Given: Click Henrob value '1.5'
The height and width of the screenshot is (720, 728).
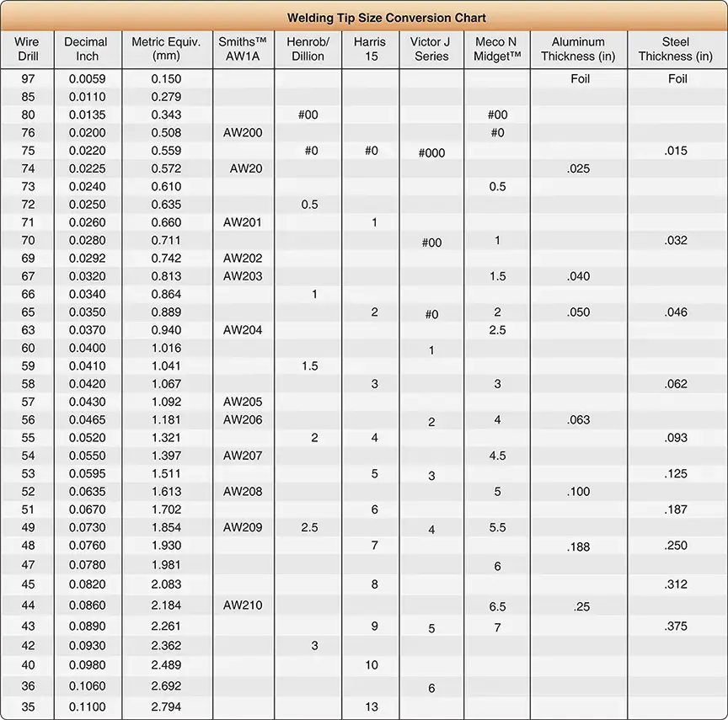Looking at the screenshot, I should tap(310, 366).
